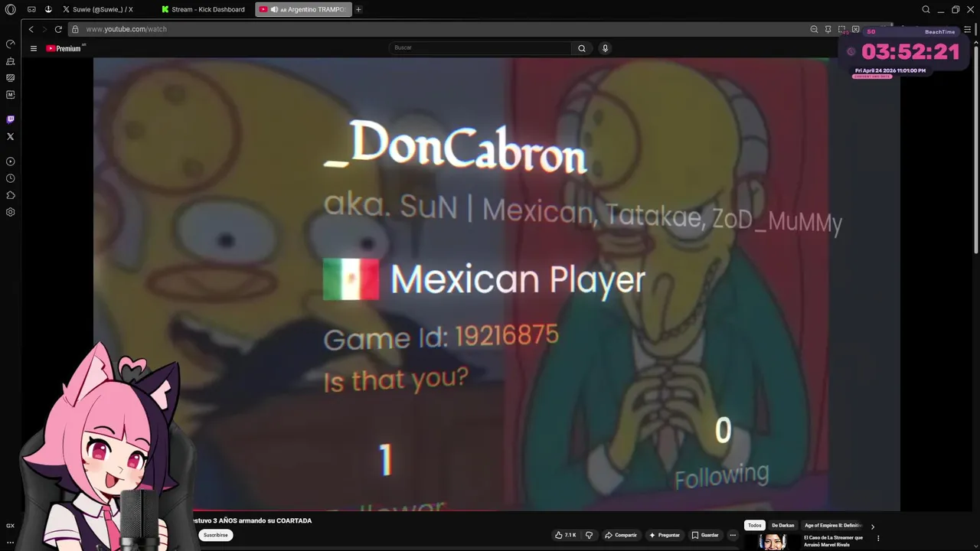Image resolution: width=980 pixels, height=551 pixels.
Task: Expand more filter chips with the right chevron
Action: [873, 527]
